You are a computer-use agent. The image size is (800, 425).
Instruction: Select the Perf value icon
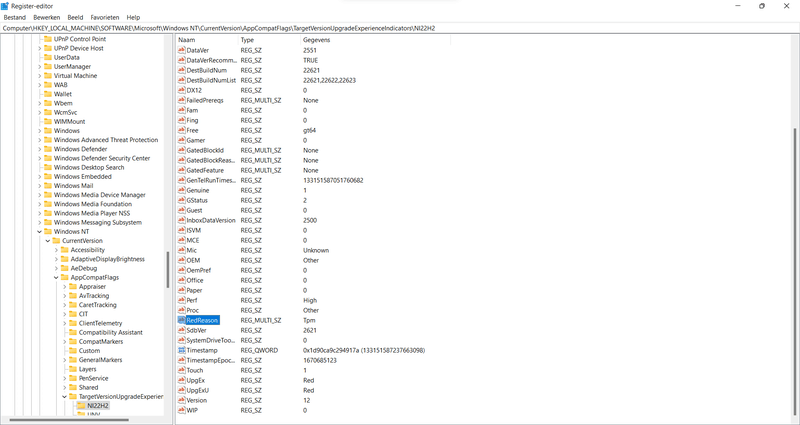182,300
